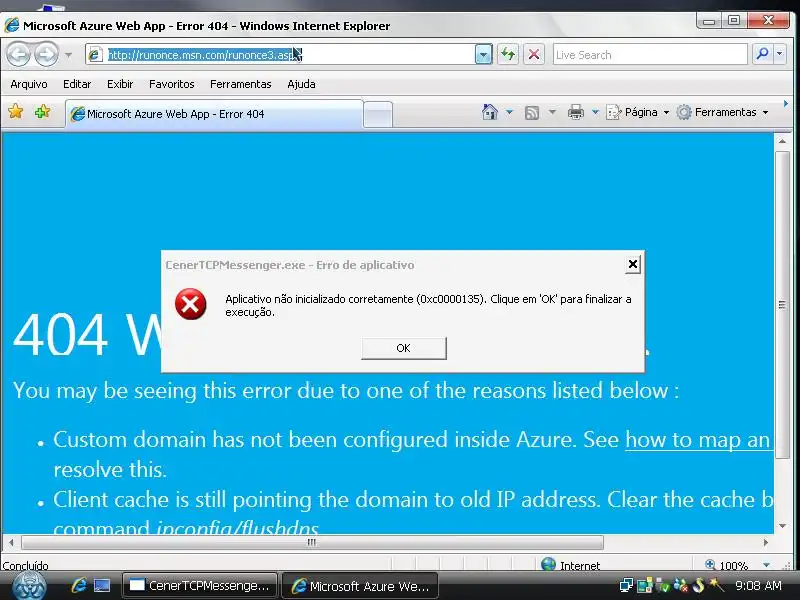The height and width of the screenshot is (600, 800).
Task: Open the Exibir menu
Action: click(120, 84)
